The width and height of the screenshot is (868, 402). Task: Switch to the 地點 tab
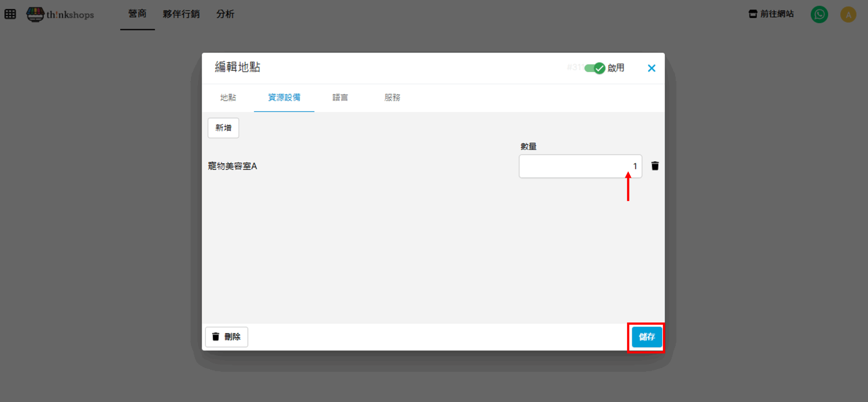tap(228, 98)
